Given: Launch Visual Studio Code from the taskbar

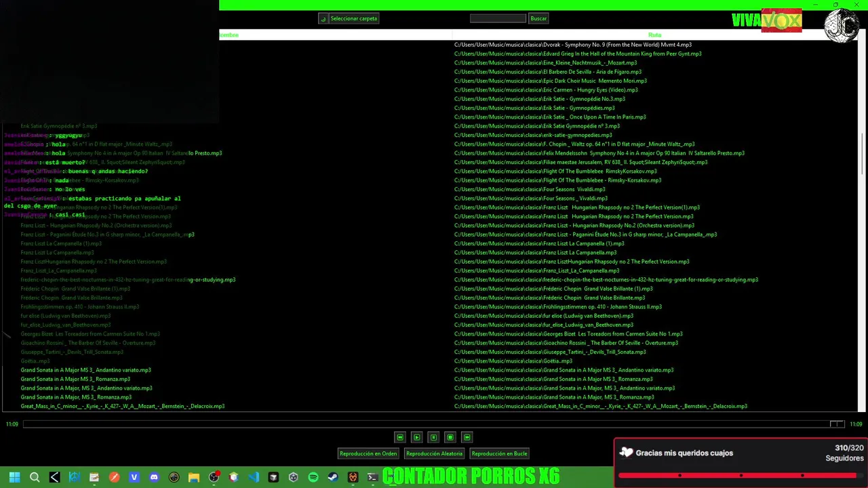Looking at the screenshot, I should [x=254, y=477].
